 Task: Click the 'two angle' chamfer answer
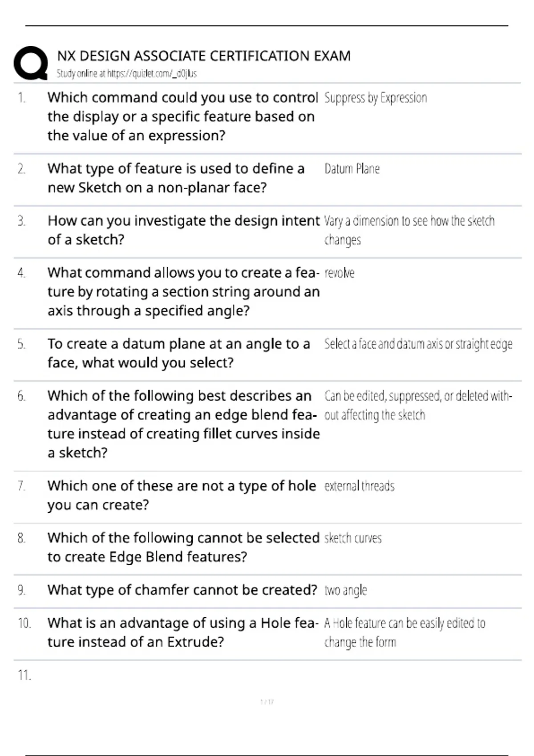[x=346, y=591]
